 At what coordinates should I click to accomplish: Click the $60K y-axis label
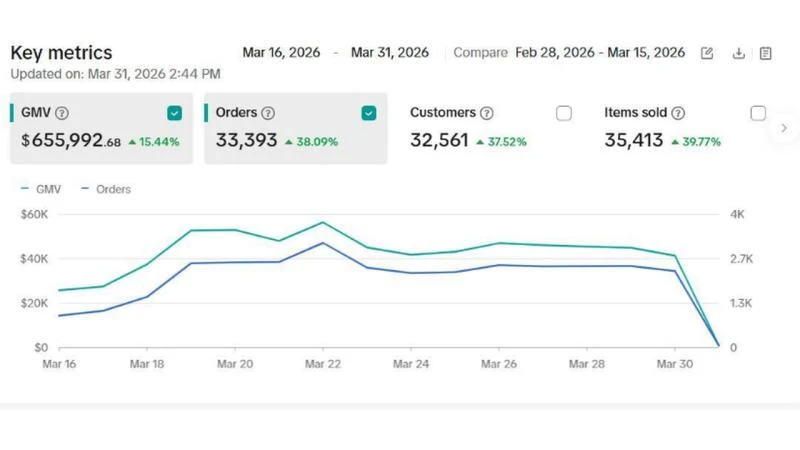34,214
